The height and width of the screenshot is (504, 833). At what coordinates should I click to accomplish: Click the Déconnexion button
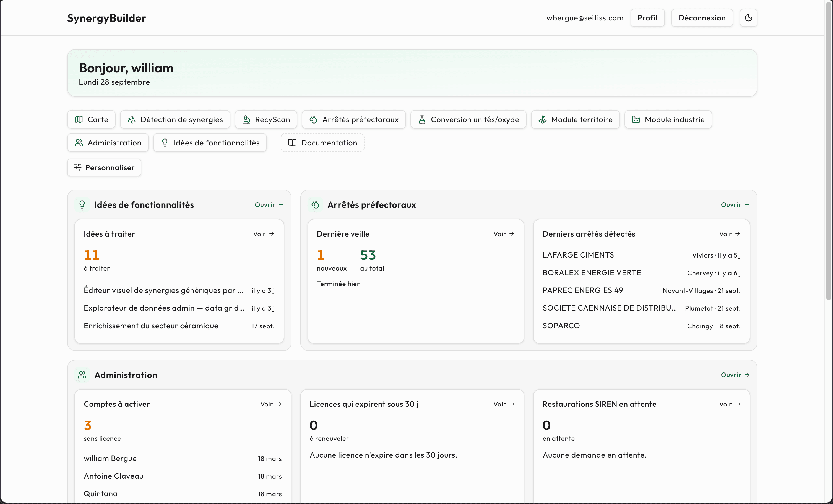pyautogui.click(x=702, y=18)
